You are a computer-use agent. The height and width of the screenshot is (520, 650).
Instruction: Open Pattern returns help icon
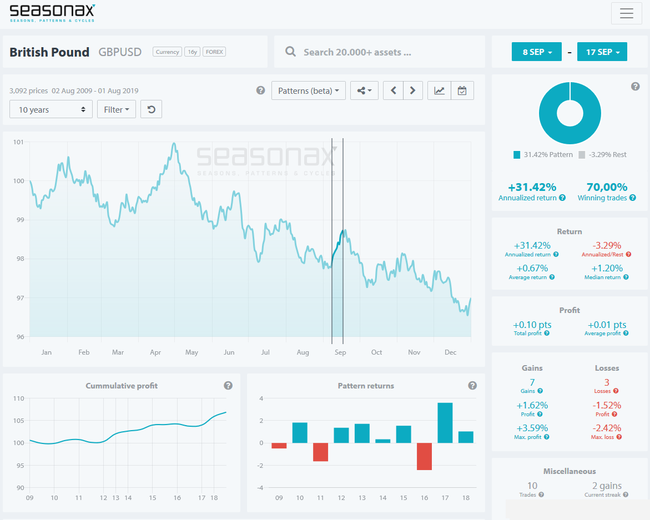pyautogui.click(x=472, y=386)
